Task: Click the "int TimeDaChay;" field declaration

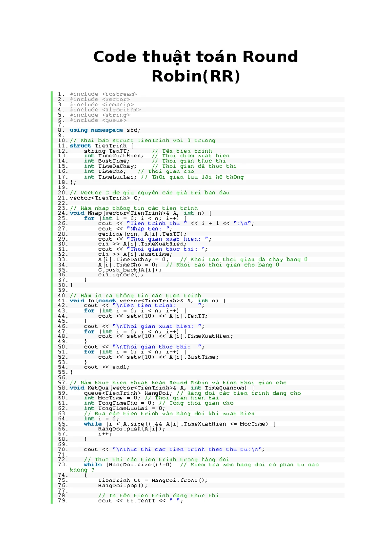Action: [x=110, y=166]
